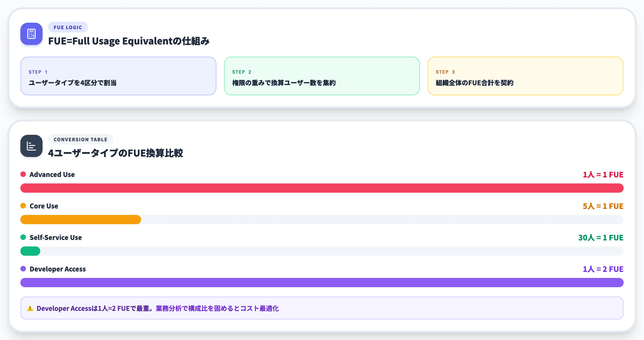This screenshot has width=644, height=340.
Task: Click the '30人 = 1 FUE' value
Action: 601,238
